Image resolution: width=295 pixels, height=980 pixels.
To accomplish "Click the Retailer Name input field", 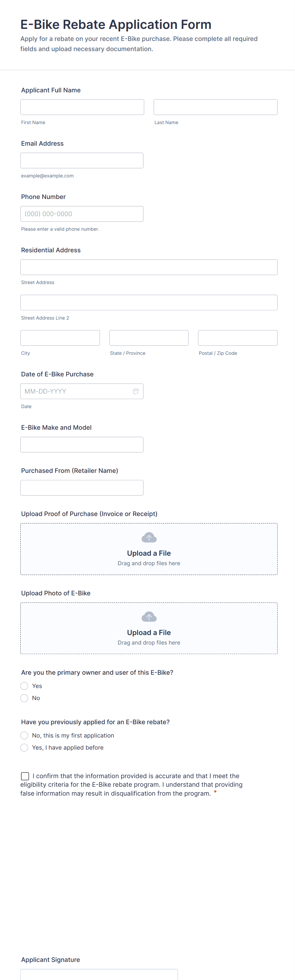I will [82, 488].
